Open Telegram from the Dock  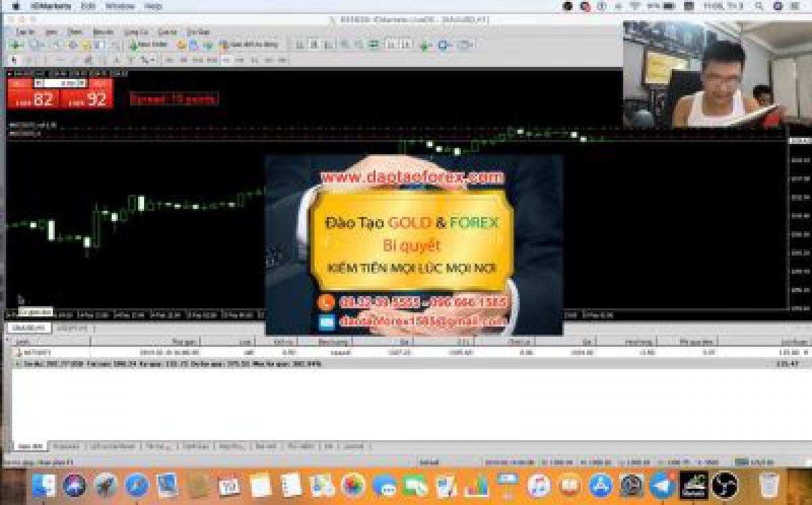click(x=663, y=485)
